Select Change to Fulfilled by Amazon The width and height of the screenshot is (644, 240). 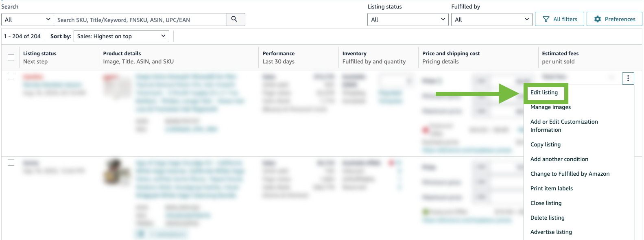click(x=570, y=174)
